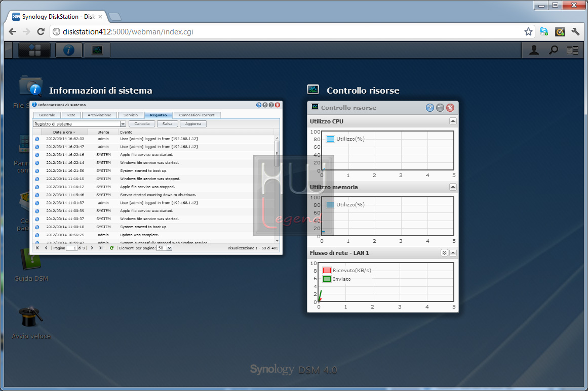Open the Guida DSM desktop icon

(x=31, y=264)
